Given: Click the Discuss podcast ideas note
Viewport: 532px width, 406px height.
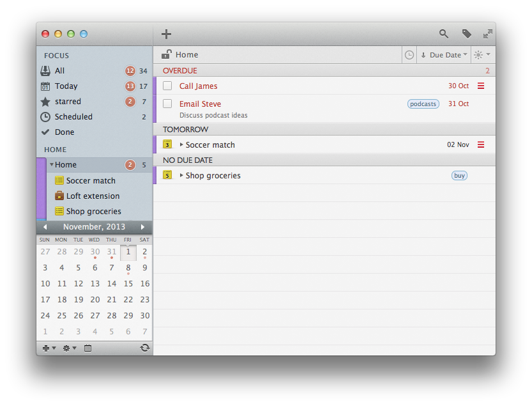Looking at the screenshot, I should tap(213, 115).
